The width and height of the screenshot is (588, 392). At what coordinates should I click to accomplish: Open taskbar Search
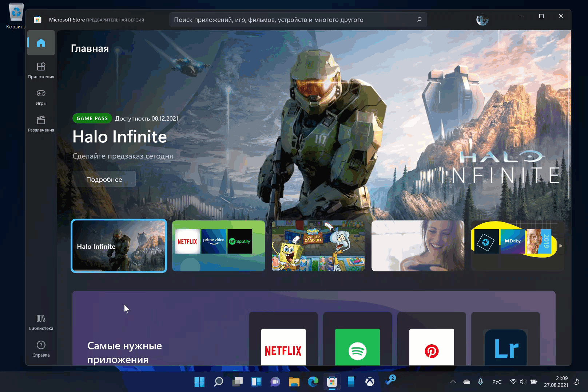pyautogui.click(x=218, y=382)
